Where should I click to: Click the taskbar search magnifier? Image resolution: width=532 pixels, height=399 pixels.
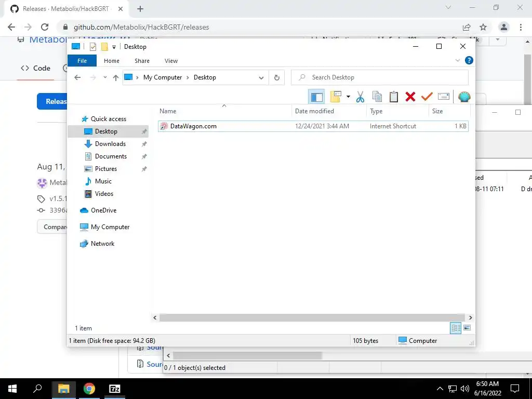tap(37, 389)
